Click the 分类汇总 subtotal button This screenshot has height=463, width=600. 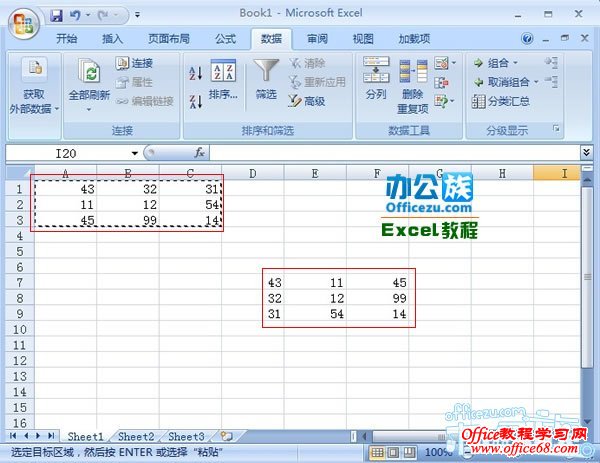(501, 101)
